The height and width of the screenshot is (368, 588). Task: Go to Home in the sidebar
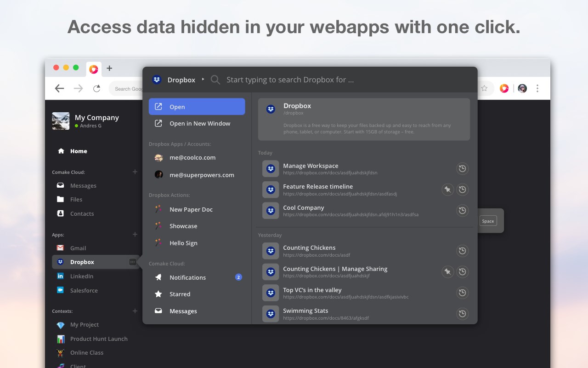click(x=79, y=151)
